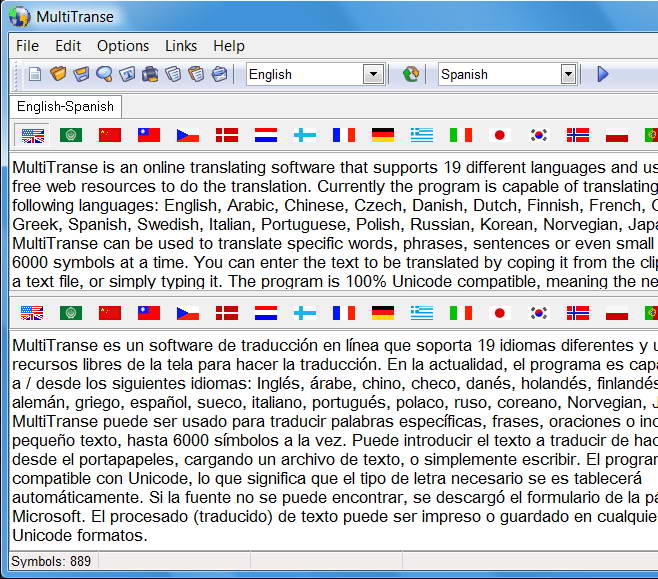Select Dutch flag in source flag row

click(x=266, y=135)
